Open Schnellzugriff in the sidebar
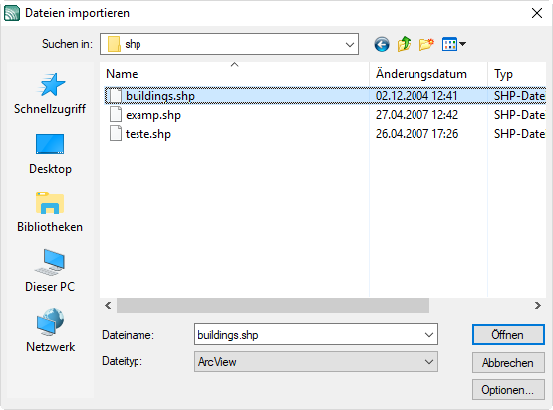Image resolution: width=553 pixels, height=410 pixels. point(50,94)
